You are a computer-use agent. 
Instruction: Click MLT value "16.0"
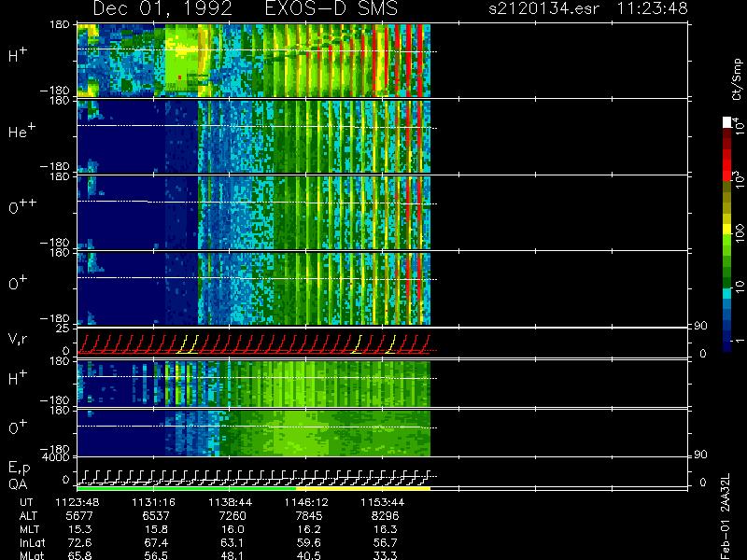pyautogui.click(x=233, y=529)
